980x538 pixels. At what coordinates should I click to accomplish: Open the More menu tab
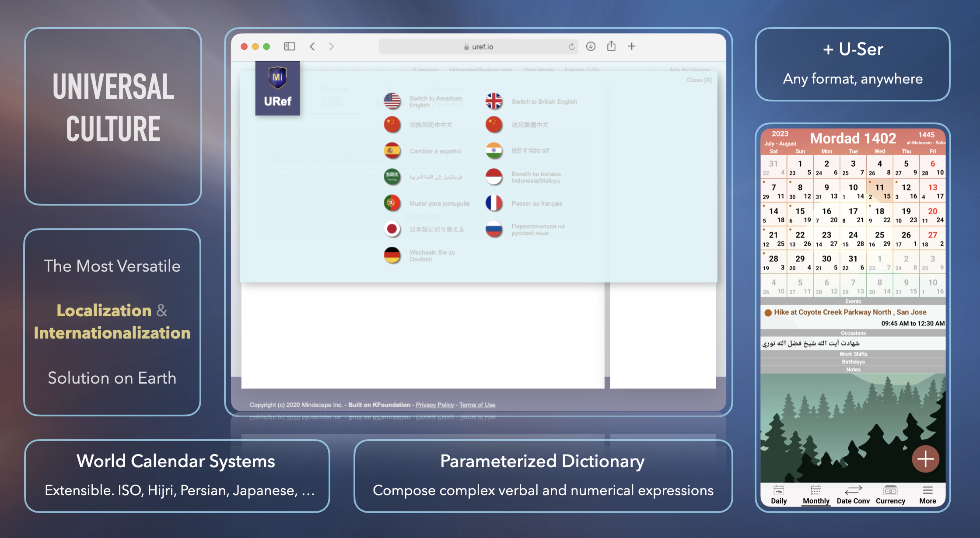pos(927,495)
